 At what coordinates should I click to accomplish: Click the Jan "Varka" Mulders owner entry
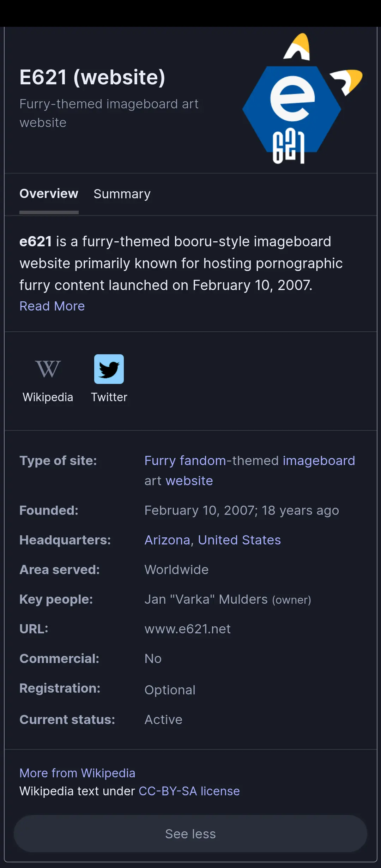coord(228,599)
